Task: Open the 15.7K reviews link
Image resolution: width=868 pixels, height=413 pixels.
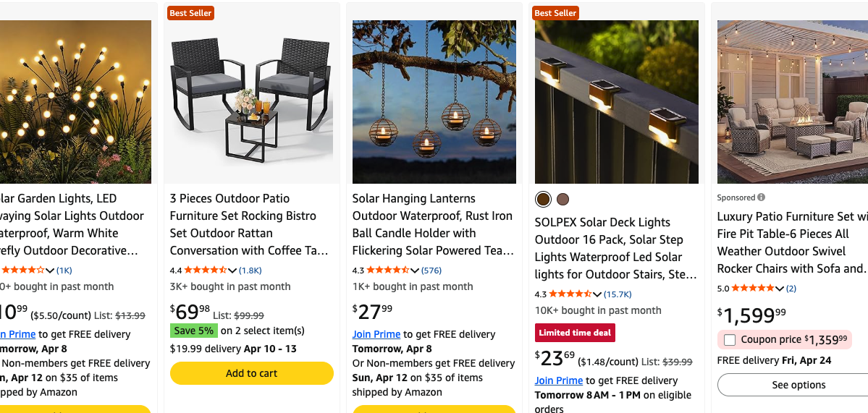Action: [618, 294]
